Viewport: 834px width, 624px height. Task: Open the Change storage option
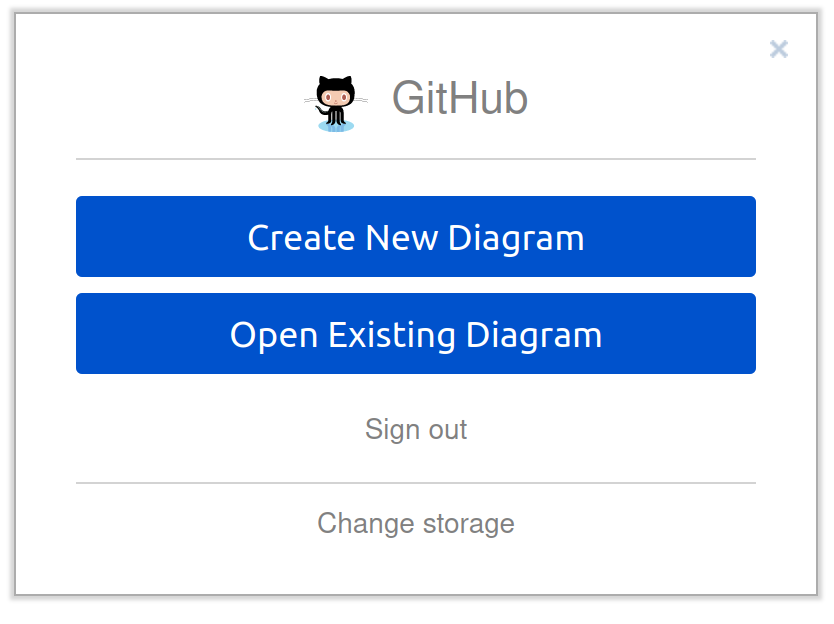point(416,523)
